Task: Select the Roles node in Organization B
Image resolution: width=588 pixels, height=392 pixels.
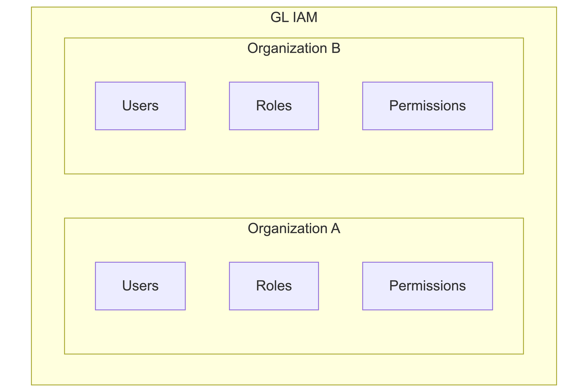Action: tap(274, 106)
